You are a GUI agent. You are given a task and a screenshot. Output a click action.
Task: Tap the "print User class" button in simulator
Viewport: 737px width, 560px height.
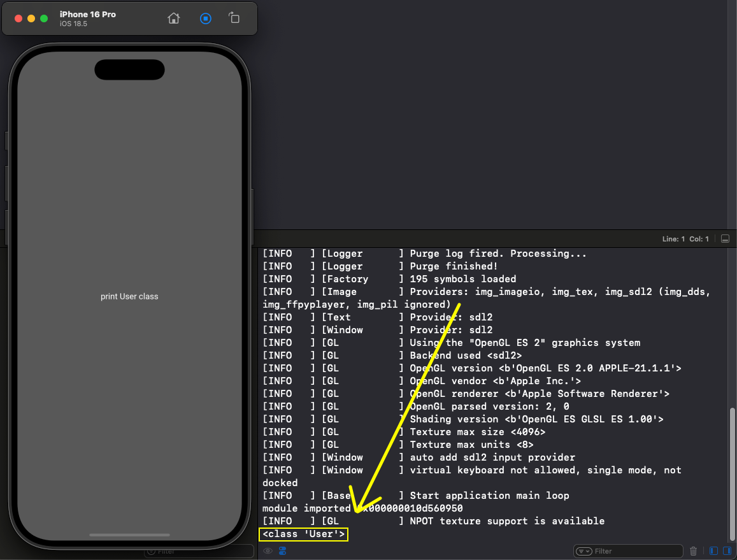click(x=129, y=296)
